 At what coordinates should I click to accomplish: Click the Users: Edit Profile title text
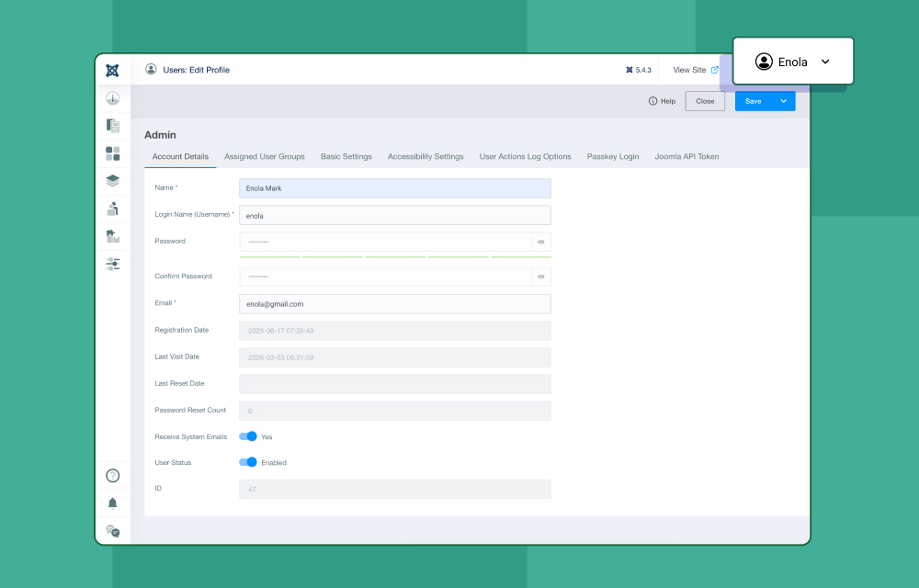pyautogui.click(x=197, y=70)
